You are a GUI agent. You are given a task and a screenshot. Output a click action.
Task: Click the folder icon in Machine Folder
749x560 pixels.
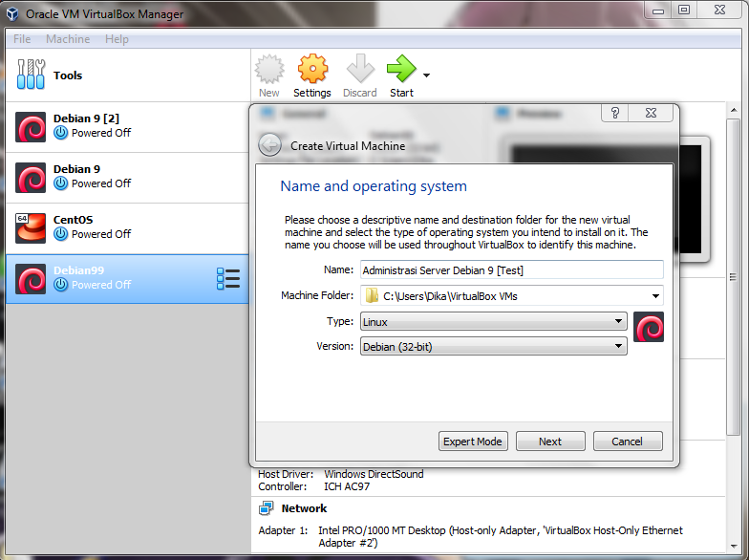372,296
